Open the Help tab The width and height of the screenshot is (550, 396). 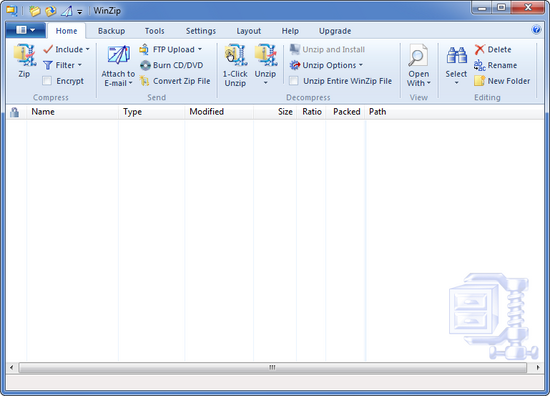(x=290, y=31)
